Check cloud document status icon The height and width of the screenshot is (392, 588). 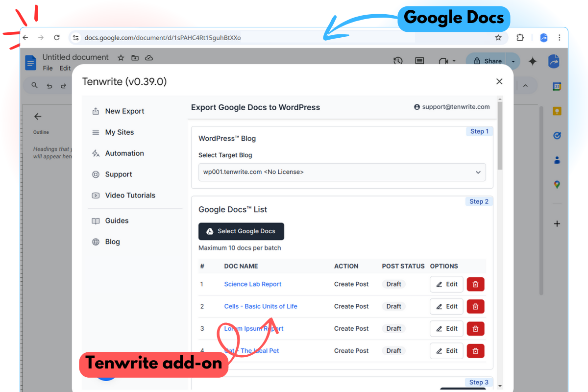click(x=149, y=58)
